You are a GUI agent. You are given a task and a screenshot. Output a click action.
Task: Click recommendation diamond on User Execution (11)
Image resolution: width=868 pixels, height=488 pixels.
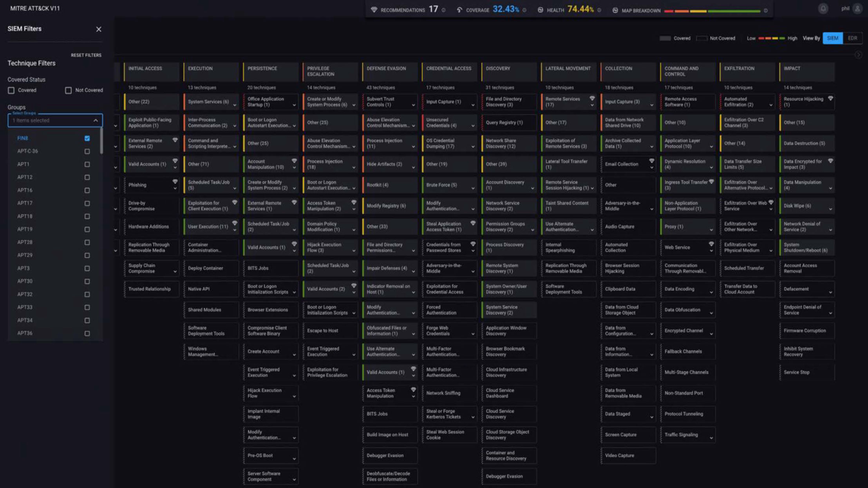(x=235, y=223)
